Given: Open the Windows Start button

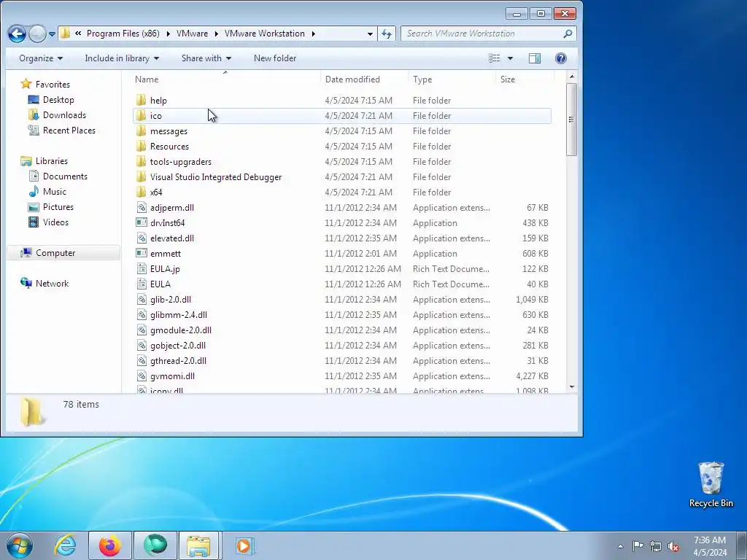Looking at the screenshot, I should pos(20,545).
